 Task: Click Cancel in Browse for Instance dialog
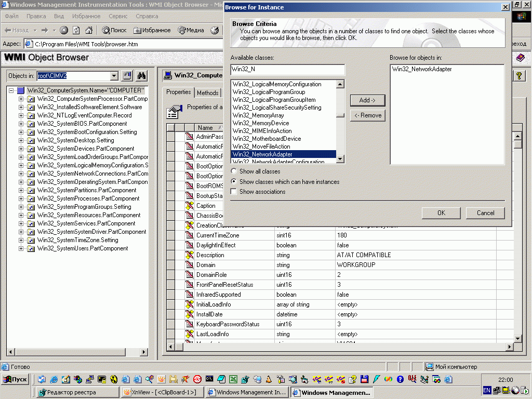point(485,213)
